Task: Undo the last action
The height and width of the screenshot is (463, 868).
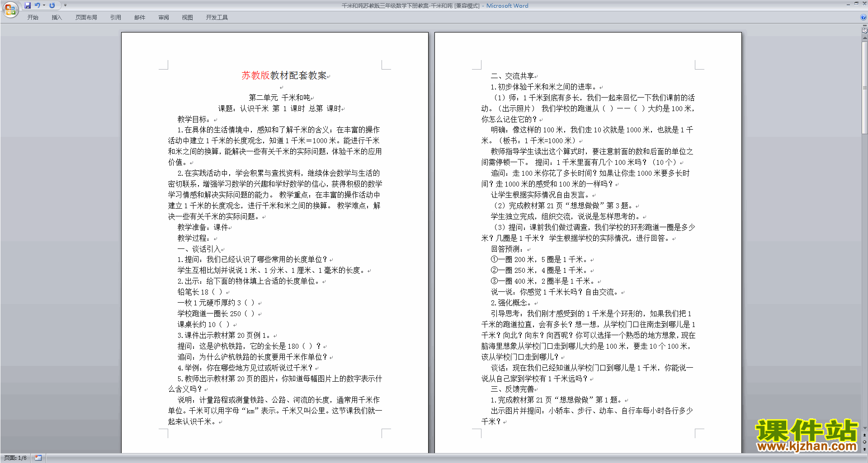Action: click(38, 5)
